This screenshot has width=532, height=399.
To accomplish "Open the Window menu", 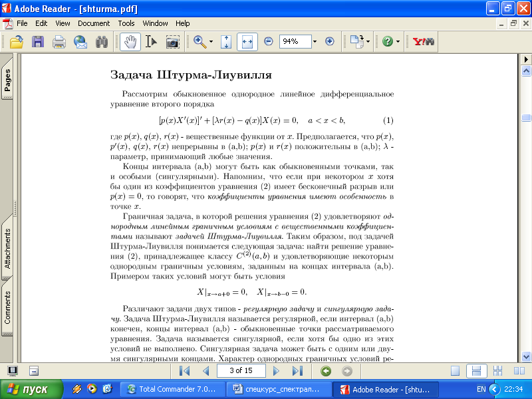I will click(155, 23).
